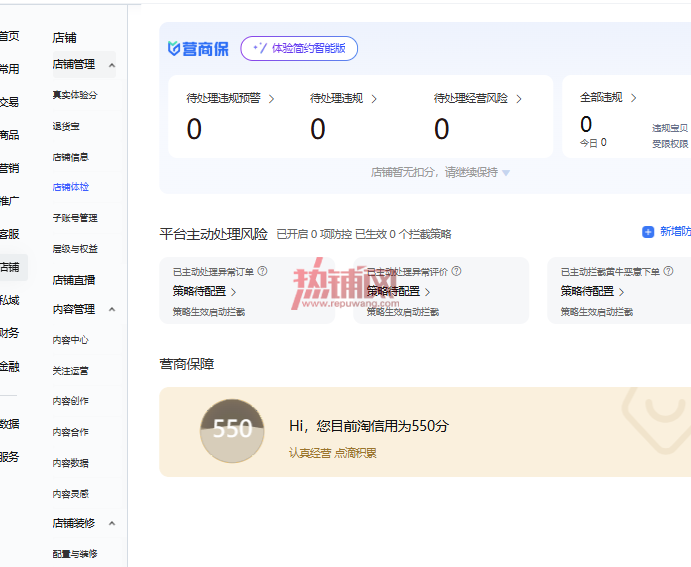This screenshot has height=567, width=691.
Task: Select 财务 in the left navigation
Action: [9, 333]
